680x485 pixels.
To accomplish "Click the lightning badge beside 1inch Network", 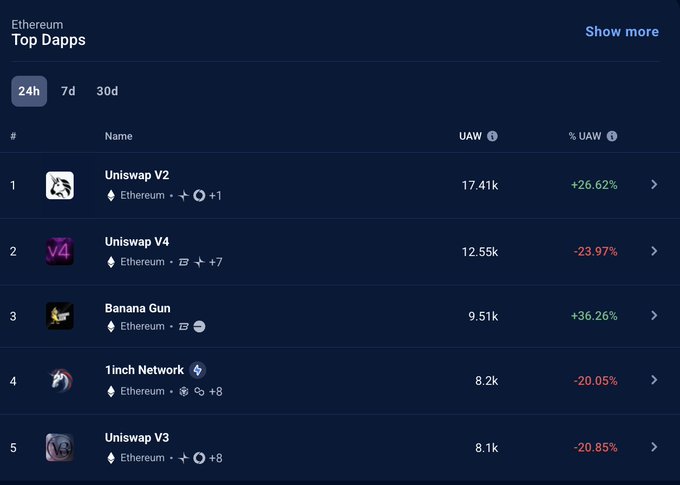I will [198, 370].
